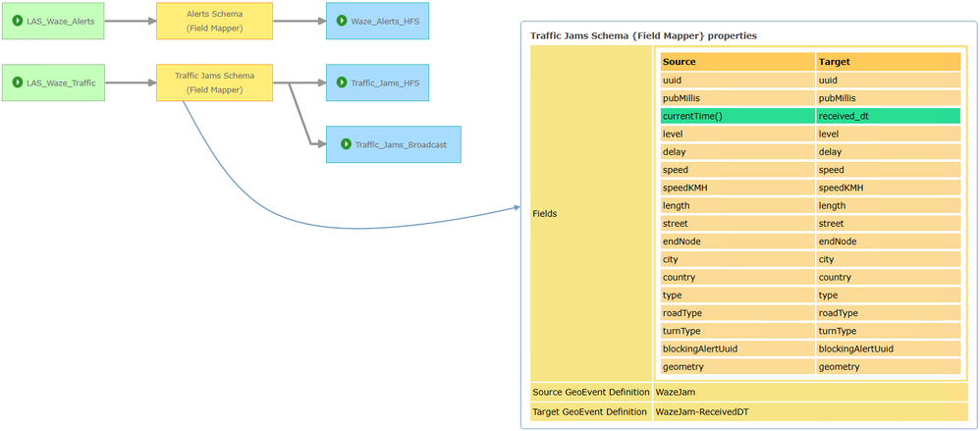Click the turnType source cell
Image resolution: width=980 pixels, height=431 pixels.
(x=738, y=331)
